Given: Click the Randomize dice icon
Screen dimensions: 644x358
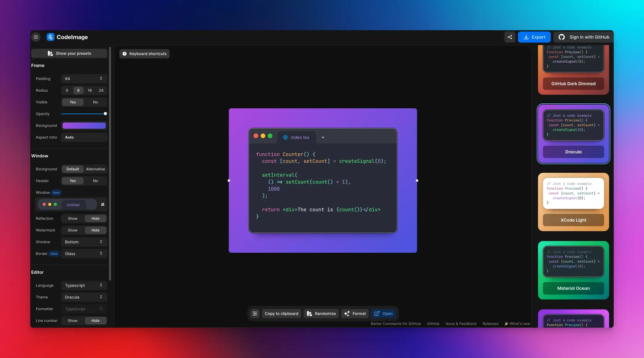Looking at the screenshot, I should pos(310,313).
